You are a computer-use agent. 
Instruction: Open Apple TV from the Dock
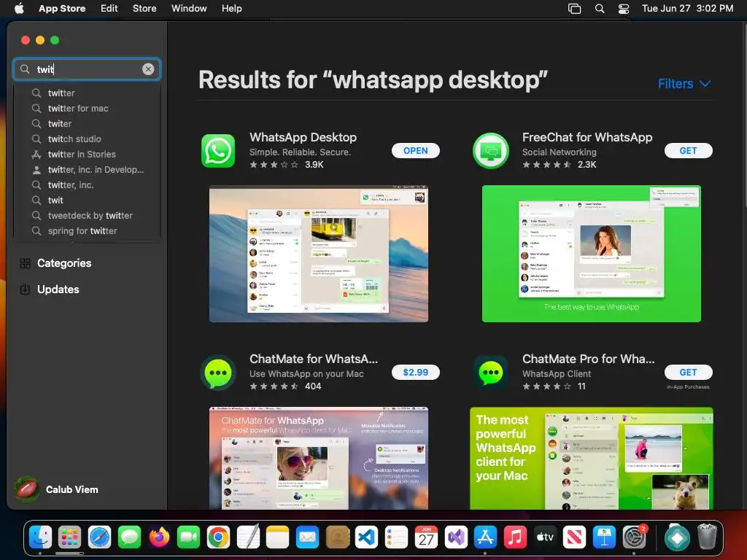545,537
